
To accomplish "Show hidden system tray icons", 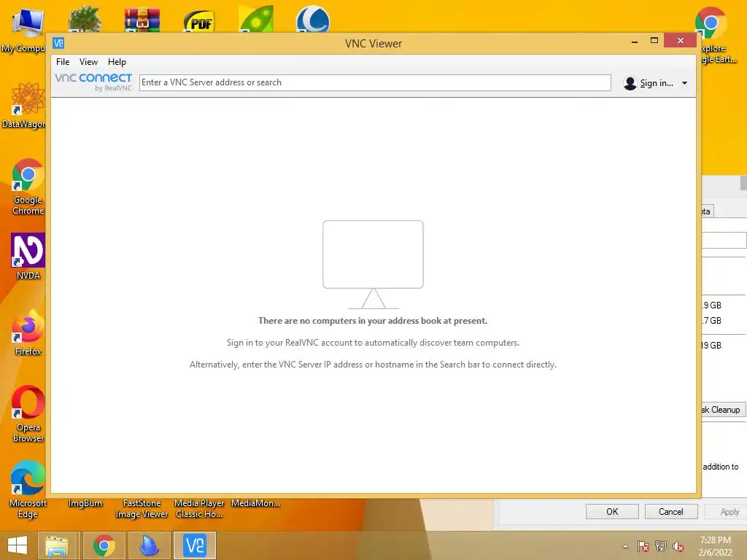I will coord(625,546).
